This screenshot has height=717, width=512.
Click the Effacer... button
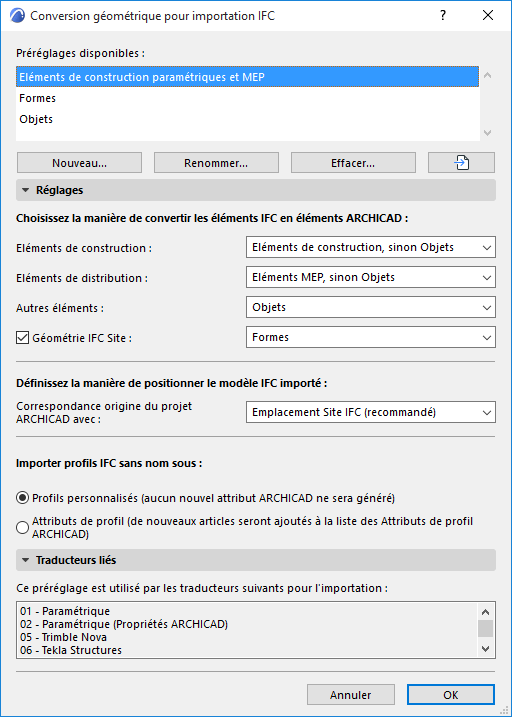click(x=353, y=163)
